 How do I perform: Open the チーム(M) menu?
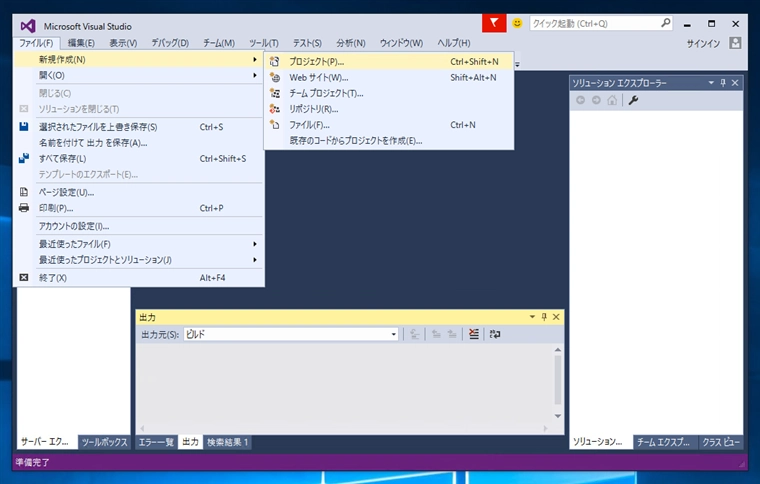(x=219, y=43)
